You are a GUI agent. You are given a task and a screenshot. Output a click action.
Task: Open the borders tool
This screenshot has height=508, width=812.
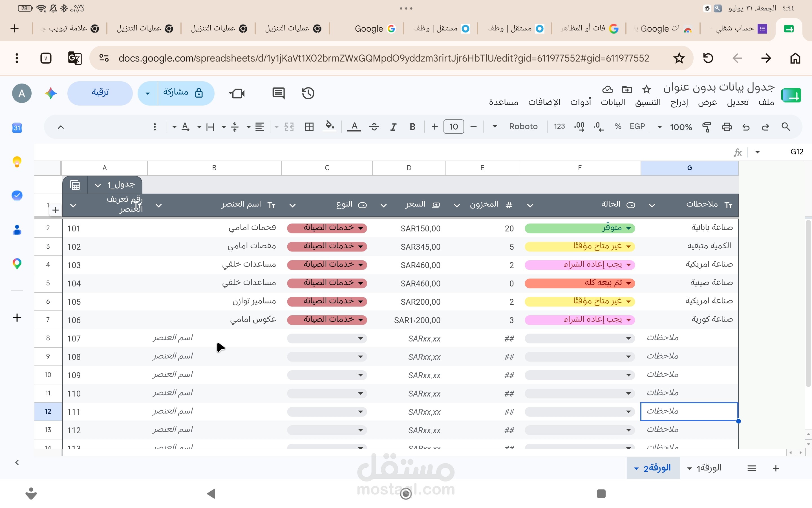(x=309, y=127)
